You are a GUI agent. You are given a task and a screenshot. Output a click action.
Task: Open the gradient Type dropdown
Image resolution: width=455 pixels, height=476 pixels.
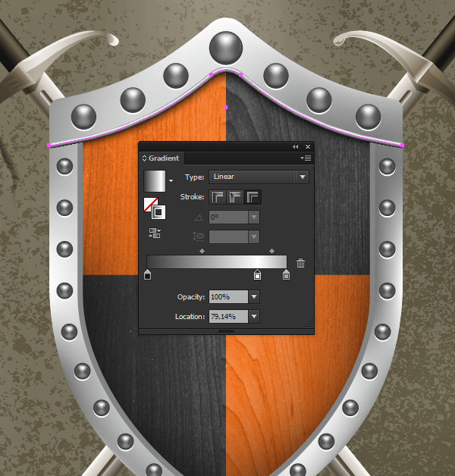click(x=259, y=177)
